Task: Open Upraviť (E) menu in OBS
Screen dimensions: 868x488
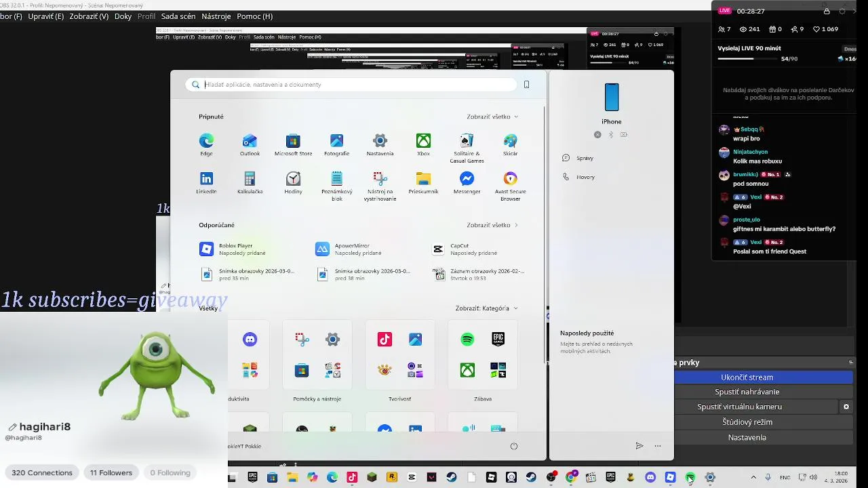Action: point(46,16)
